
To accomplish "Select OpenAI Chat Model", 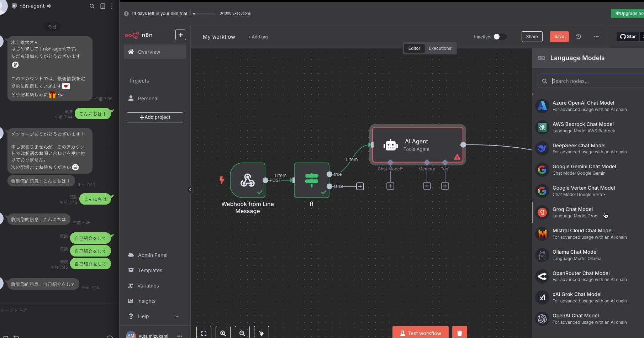I will (x=588, y=319).
